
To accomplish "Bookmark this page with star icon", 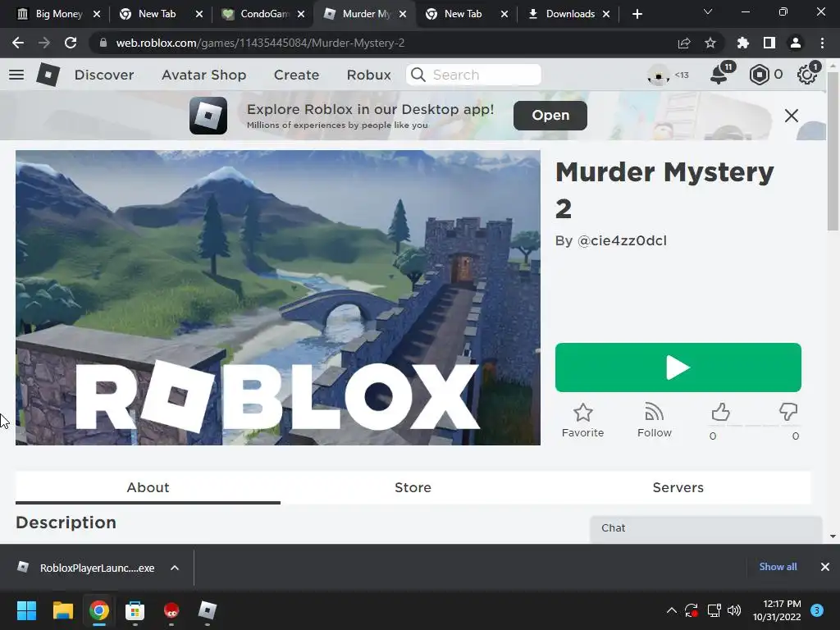I will (x=710, y=43).
